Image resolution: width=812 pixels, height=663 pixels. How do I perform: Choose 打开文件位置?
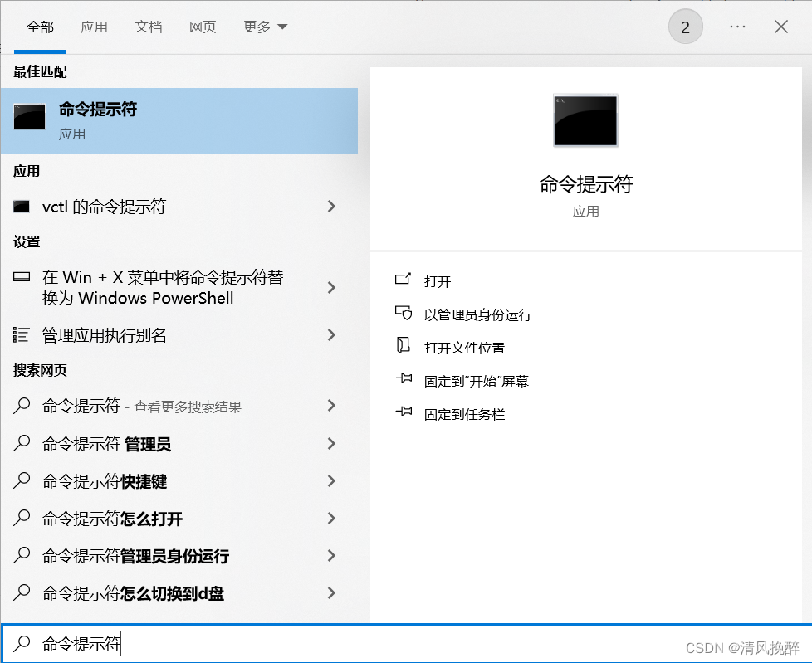click(x=464, y=348)
